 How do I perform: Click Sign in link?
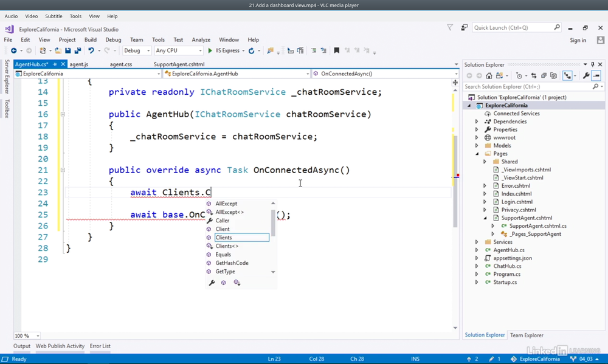pos(578,40)
